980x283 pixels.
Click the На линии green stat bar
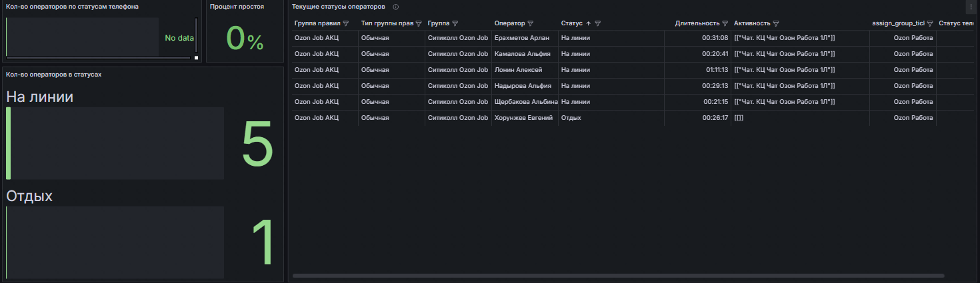pyautogui.click(x=8, y=143)
